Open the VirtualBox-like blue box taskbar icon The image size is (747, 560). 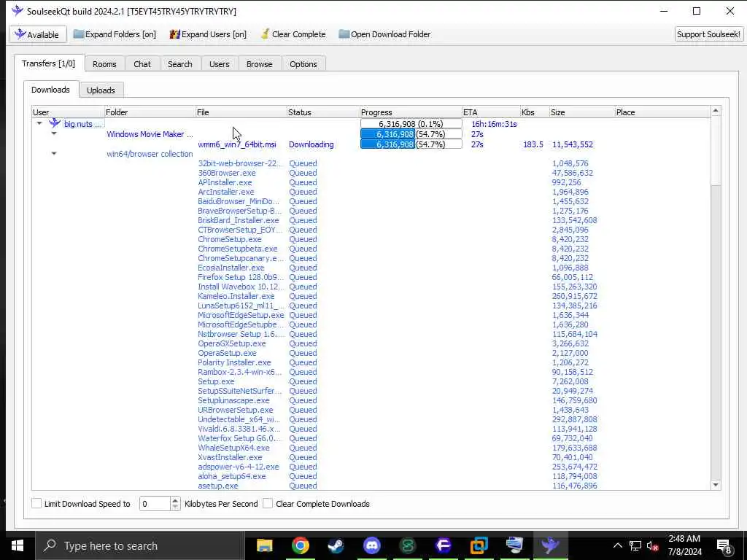[479, 545]
